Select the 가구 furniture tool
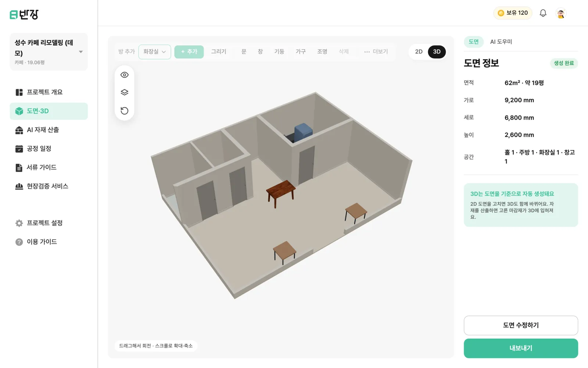588x368 pixels. 301,52
